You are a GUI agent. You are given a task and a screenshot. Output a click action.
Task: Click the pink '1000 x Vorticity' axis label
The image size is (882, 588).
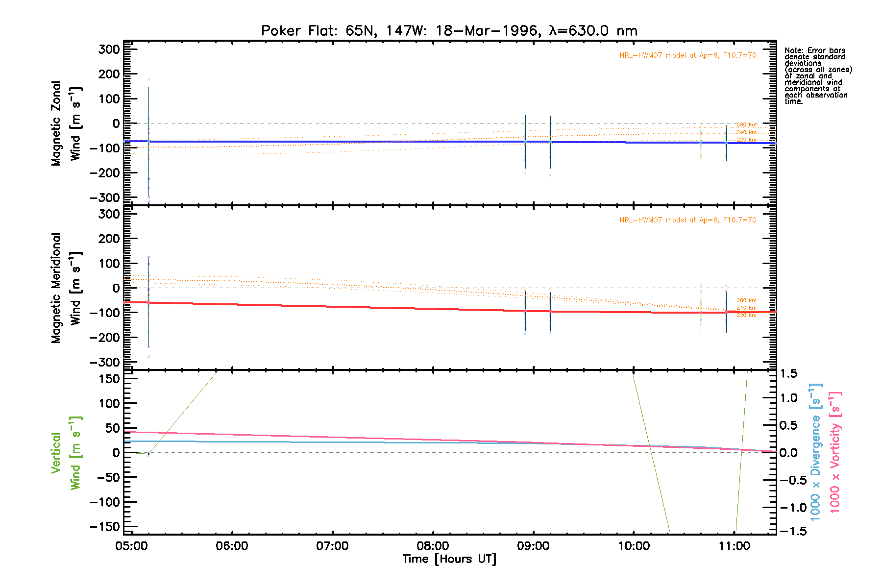[835, 453]
